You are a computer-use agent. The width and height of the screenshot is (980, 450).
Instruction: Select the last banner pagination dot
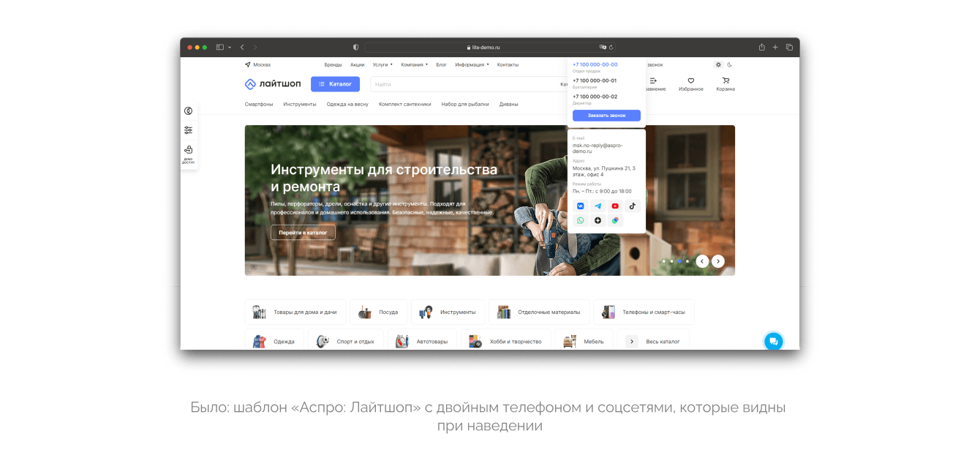pos(687,261)
